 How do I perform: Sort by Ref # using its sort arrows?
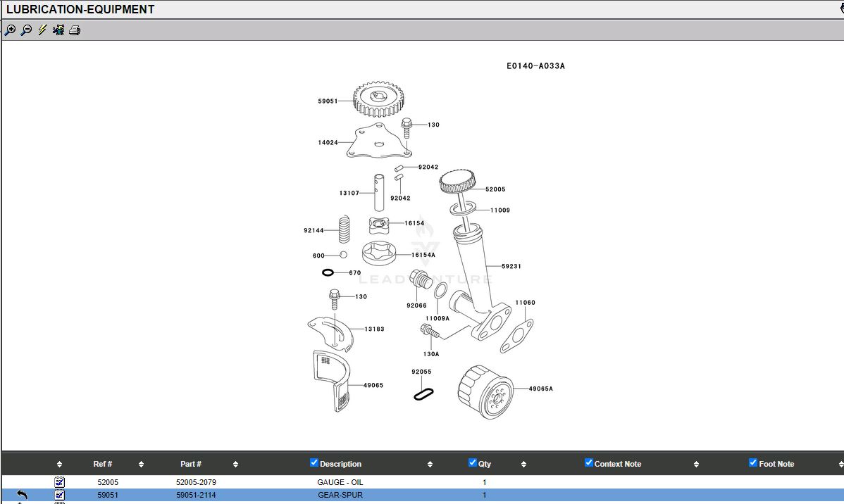pyautogui.click(x=141, y=465)
